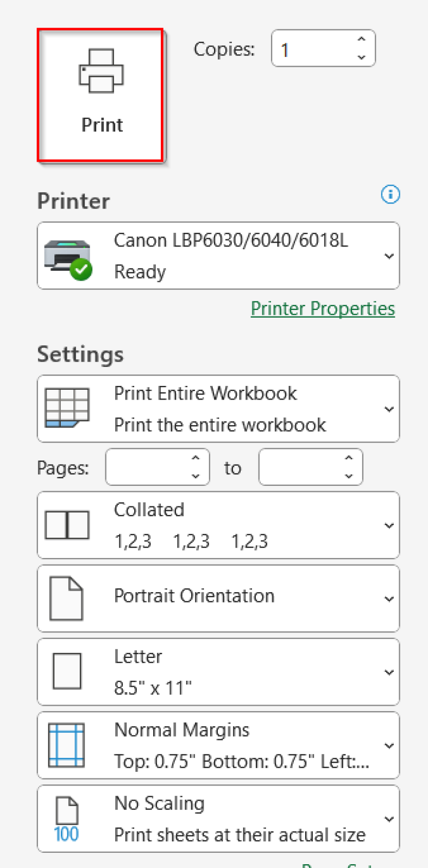Image resolution: width=428 pixels, height=868 pixels.
Task: Open the Canon LBP6030 printer dropdown
Action: click(388, 256)
